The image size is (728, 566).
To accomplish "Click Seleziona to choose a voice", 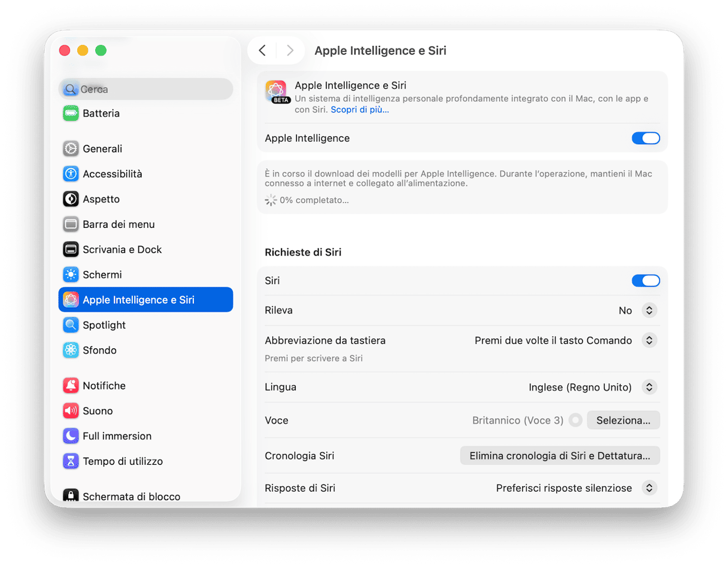I will tap(623, 420).
